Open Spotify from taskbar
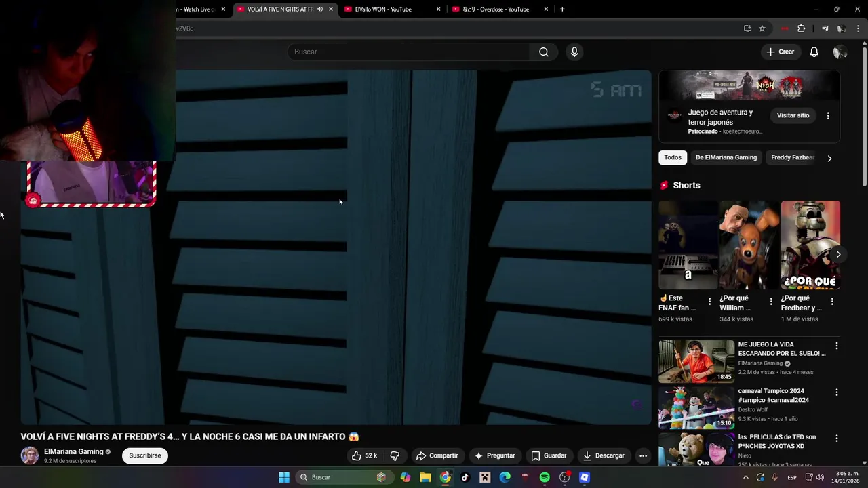 pos(545,477)
